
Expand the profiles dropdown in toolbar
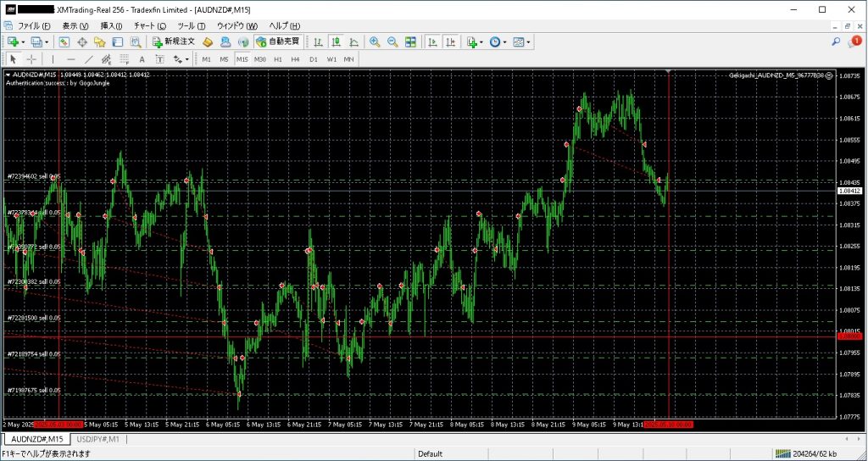(x=47, y=42)
